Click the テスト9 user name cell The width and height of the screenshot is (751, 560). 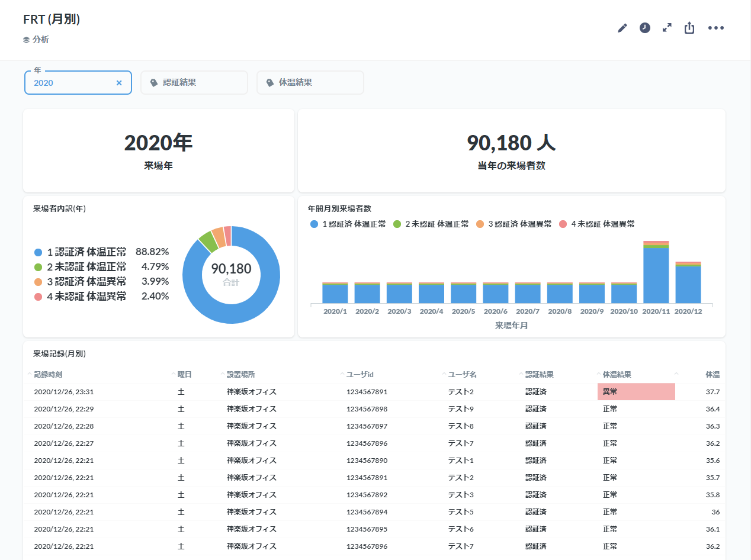[x=461, y=409]
